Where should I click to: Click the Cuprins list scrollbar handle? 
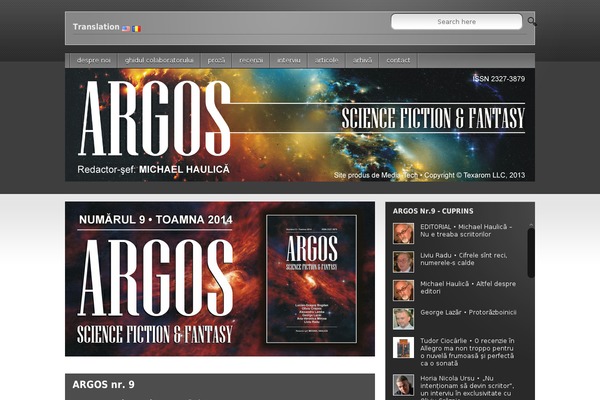[531, 253]
